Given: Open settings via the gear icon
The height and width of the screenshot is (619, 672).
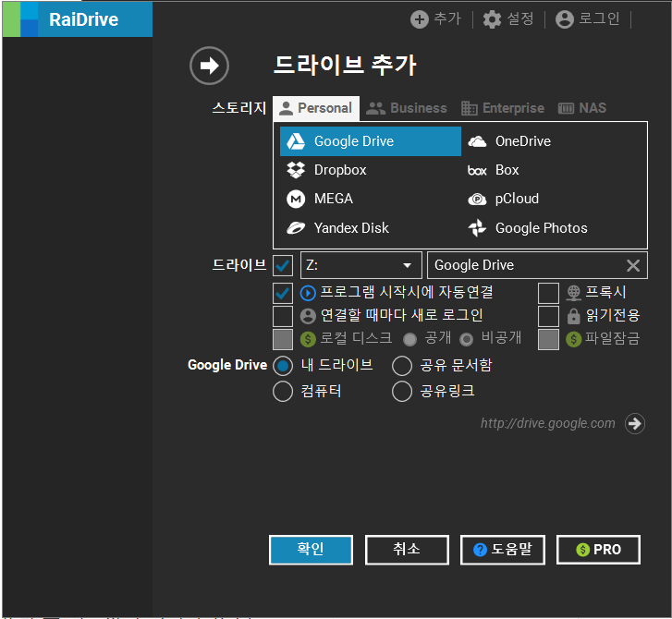Looking at the screenshot, I should click(492, 19).
